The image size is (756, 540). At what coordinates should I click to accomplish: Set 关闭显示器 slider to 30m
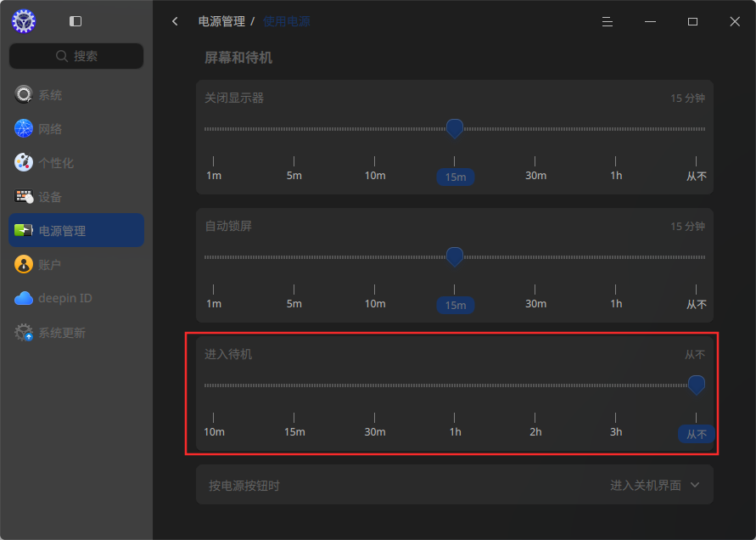(x=535, y=129)
